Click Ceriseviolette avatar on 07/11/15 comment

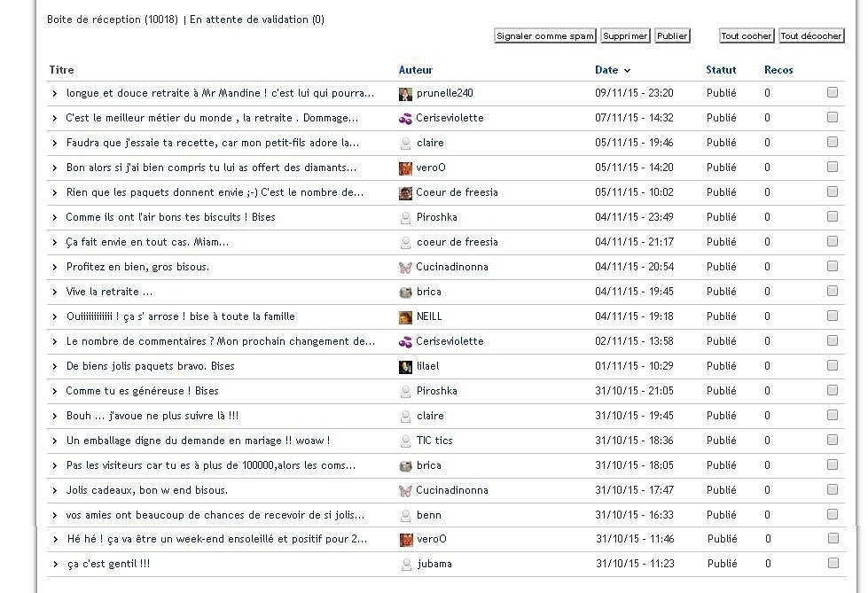[x=405, y=119]
